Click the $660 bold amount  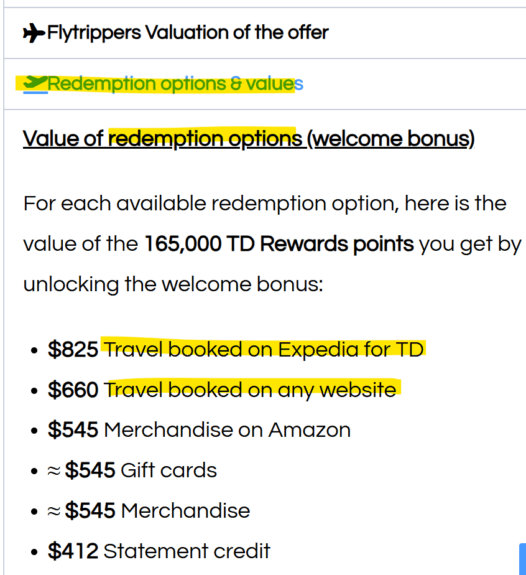click(73, 389)
